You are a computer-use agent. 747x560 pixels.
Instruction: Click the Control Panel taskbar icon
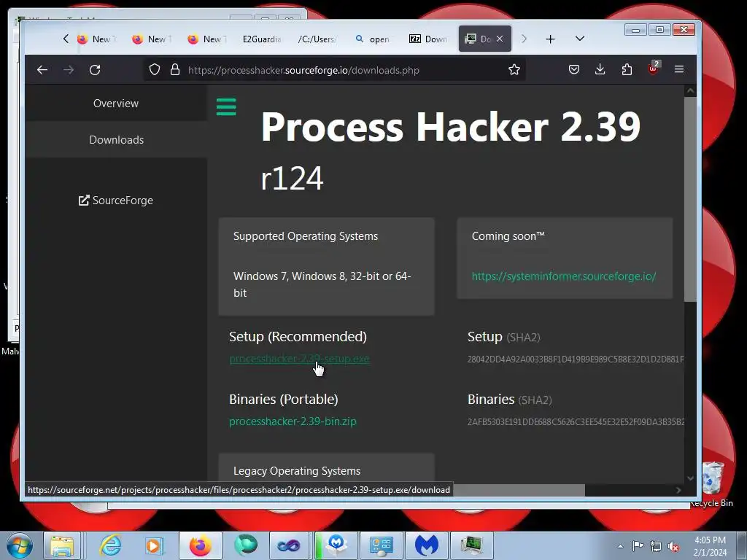[381, 545]
